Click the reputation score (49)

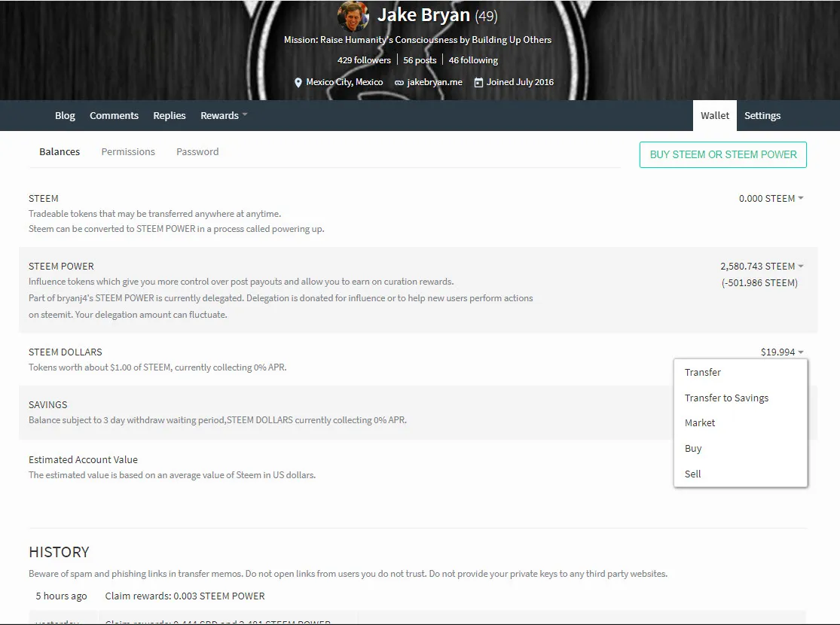[486, 16]
